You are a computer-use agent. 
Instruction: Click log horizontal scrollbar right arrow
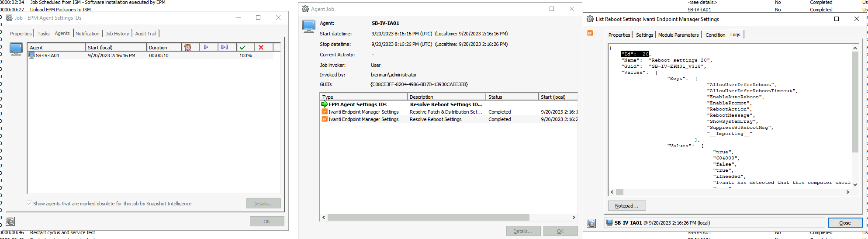click(848, 192)
